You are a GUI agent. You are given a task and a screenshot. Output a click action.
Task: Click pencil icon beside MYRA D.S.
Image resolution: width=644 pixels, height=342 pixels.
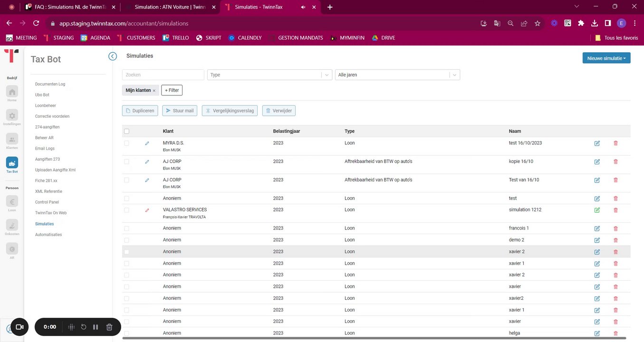pos(147,143)
